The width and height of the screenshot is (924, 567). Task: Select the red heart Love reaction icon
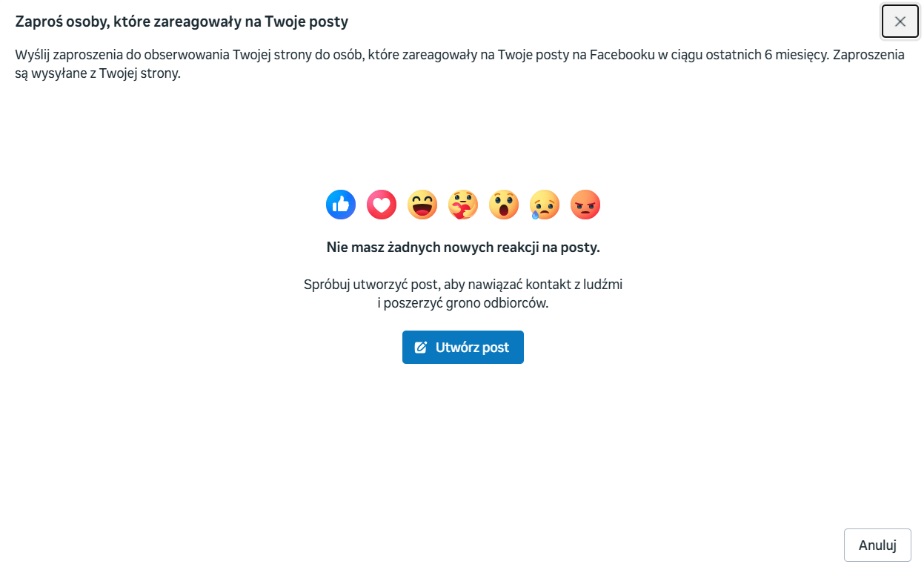point(382,205)
